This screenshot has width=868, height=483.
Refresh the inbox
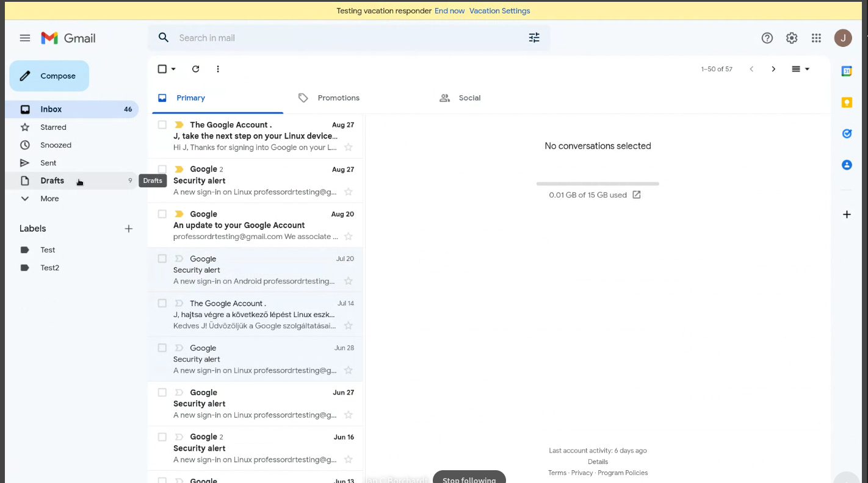[x=196, y=69]
